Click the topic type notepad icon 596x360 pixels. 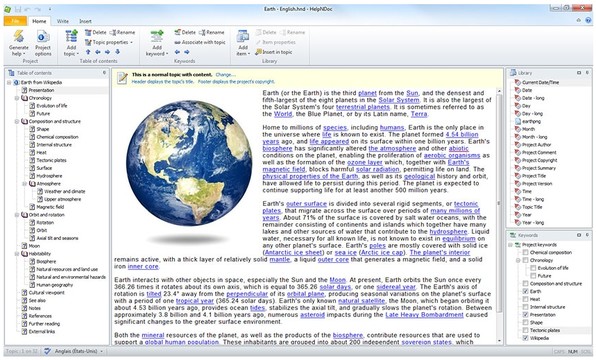click(122, 78)
